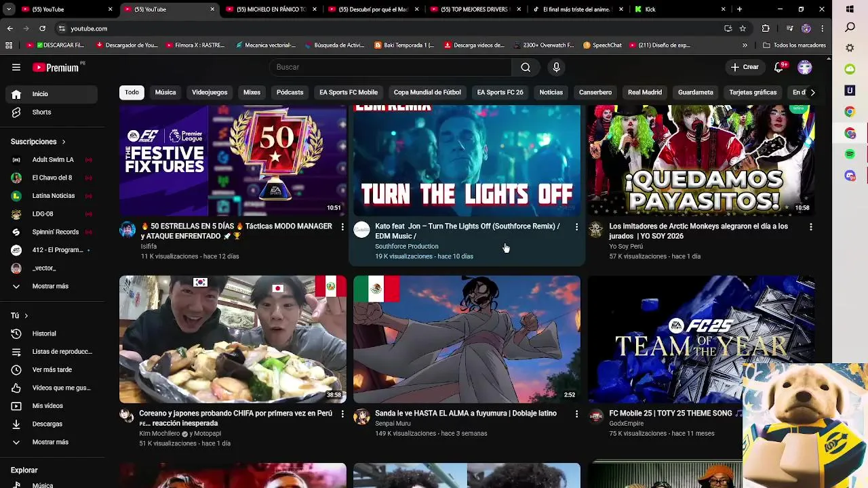
Task: Open Ver más tarde in the sidebar
Action: pyautogui.click(x=52, y=369)
